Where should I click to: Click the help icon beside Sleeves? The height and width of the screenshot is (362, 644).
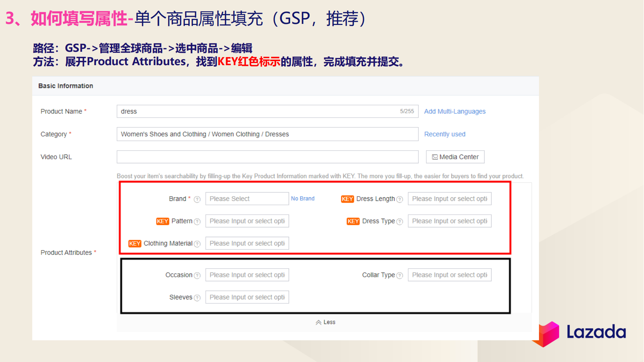pyautogui.click(x=197, y=297)
